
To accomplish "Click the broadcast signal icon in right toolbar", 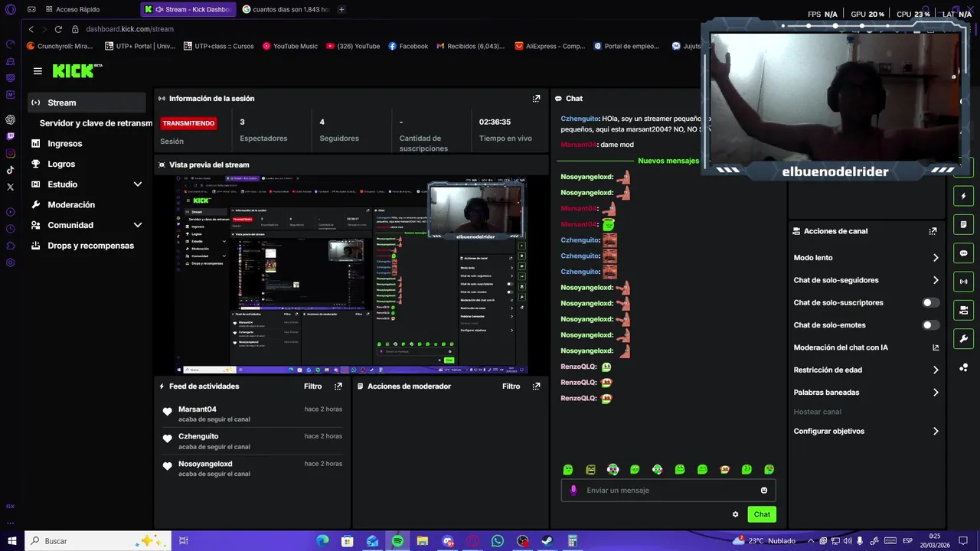I will [x=963, y=282].
